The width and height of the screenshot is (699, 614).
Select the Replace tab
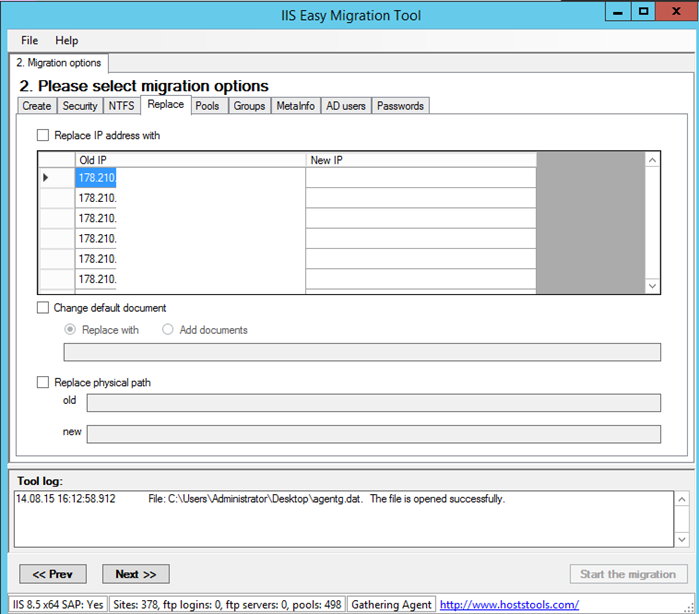click(x=166, y=104)
